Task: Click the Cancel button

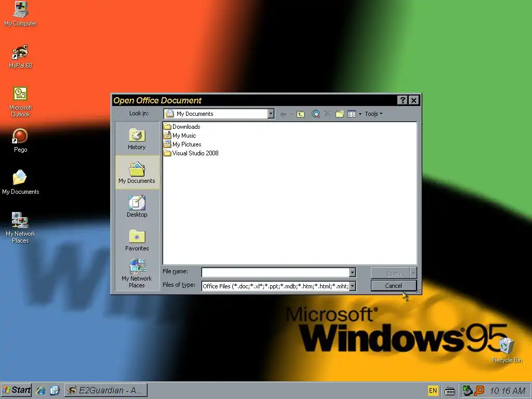Action: point(394,286)
